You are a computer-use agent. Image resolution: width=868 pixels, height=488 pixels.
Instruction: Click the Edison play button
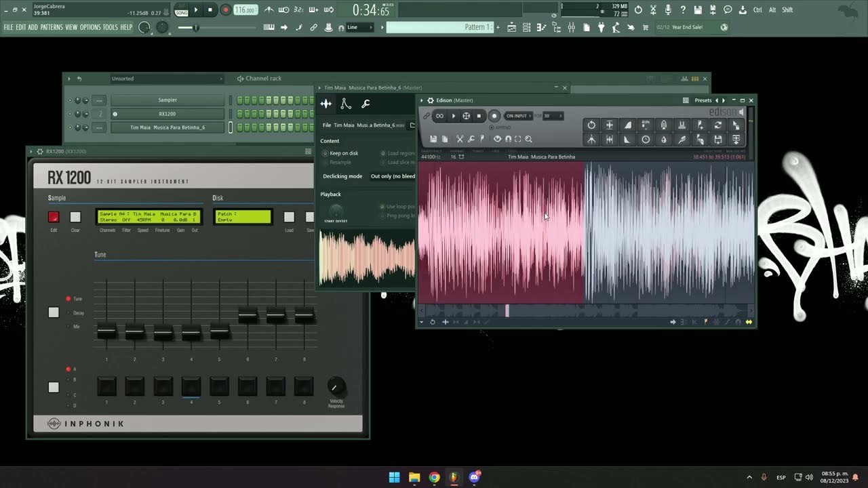tap(454, 116)
